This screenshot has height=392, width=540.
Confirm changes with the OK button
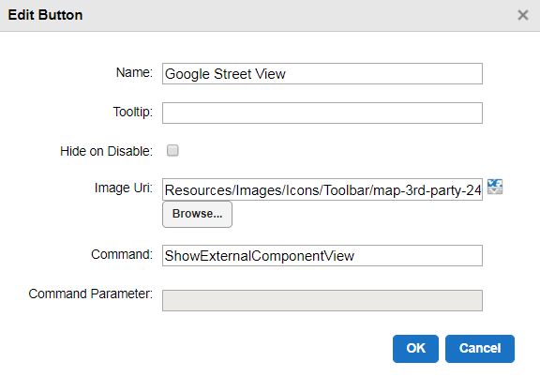[x=415, y=349]
